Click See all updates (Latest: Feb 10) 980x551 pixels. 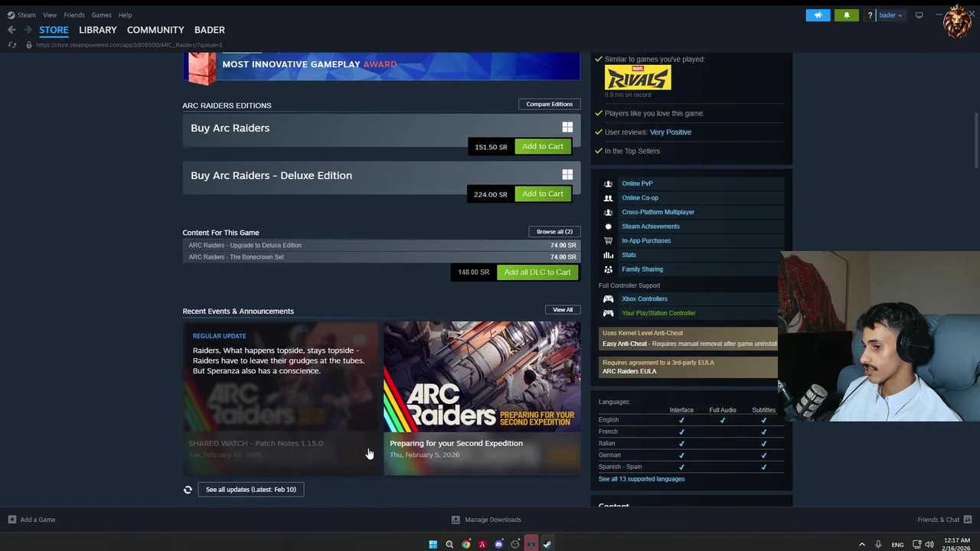coord(251,490)
